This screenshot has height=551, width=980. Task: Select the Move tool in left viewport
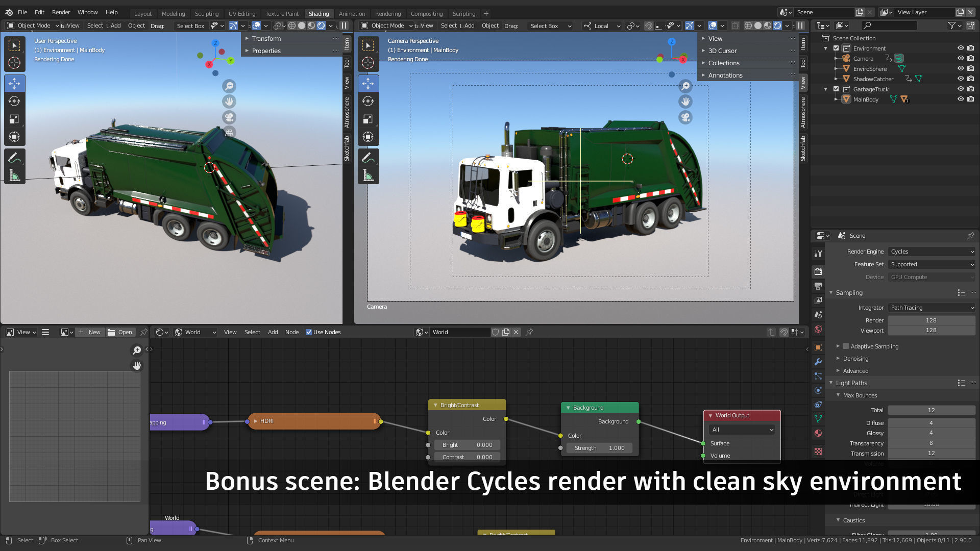click(x=14, y=83)
